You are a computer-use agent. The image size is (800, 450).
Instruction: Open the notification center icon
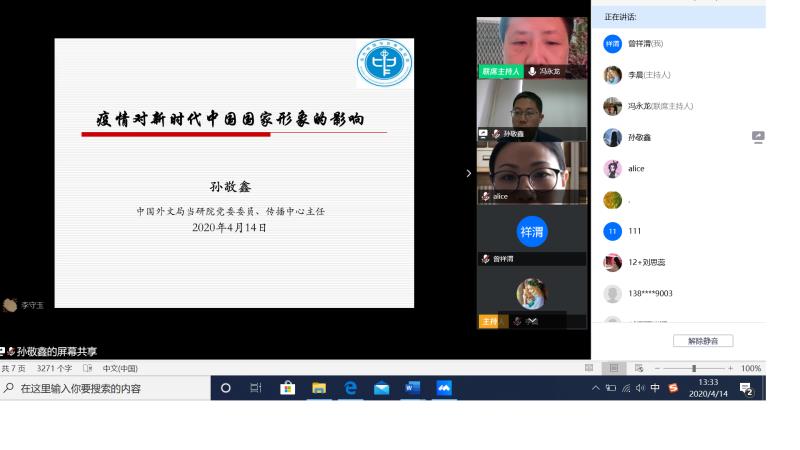point(746,388)
